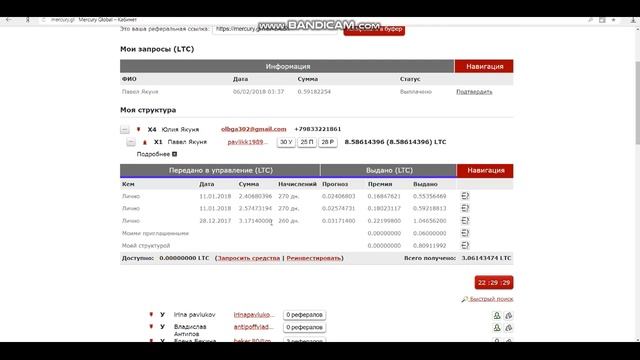The image size is (640, 360).
Task: Click the second action icon for Владислав Антипов
Action: tap(509, 327)
